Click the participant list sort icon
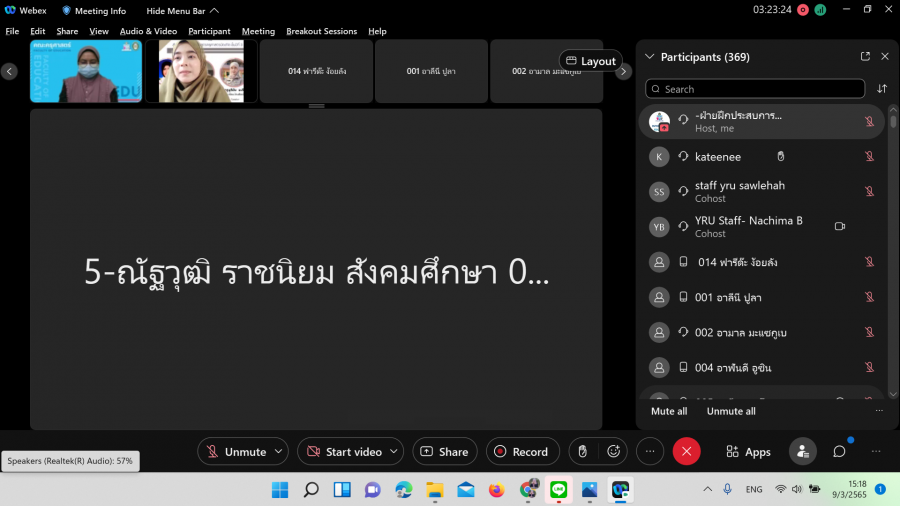 point(882,89)
